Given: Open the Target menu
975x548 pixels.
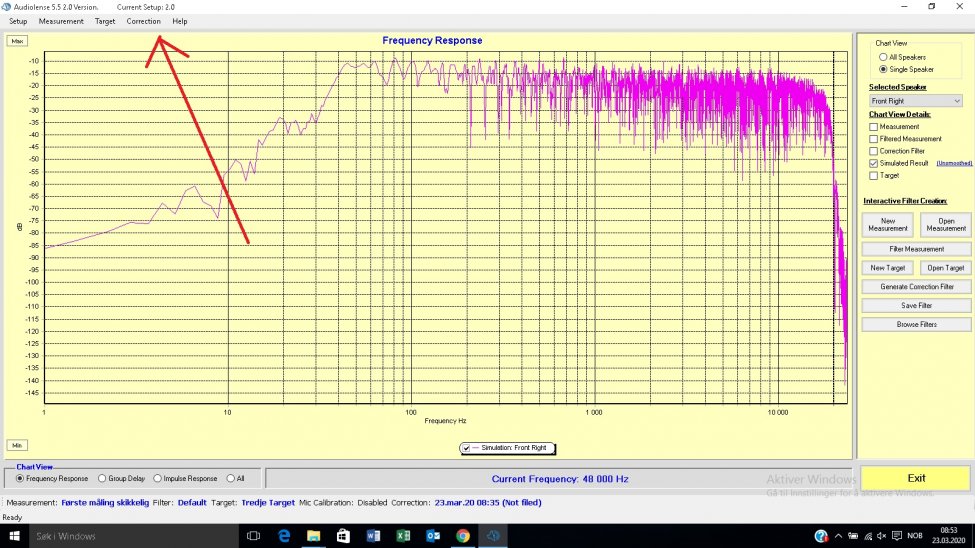Looking at the screenshot, I should pyautogui.click(x=105, y=21).
